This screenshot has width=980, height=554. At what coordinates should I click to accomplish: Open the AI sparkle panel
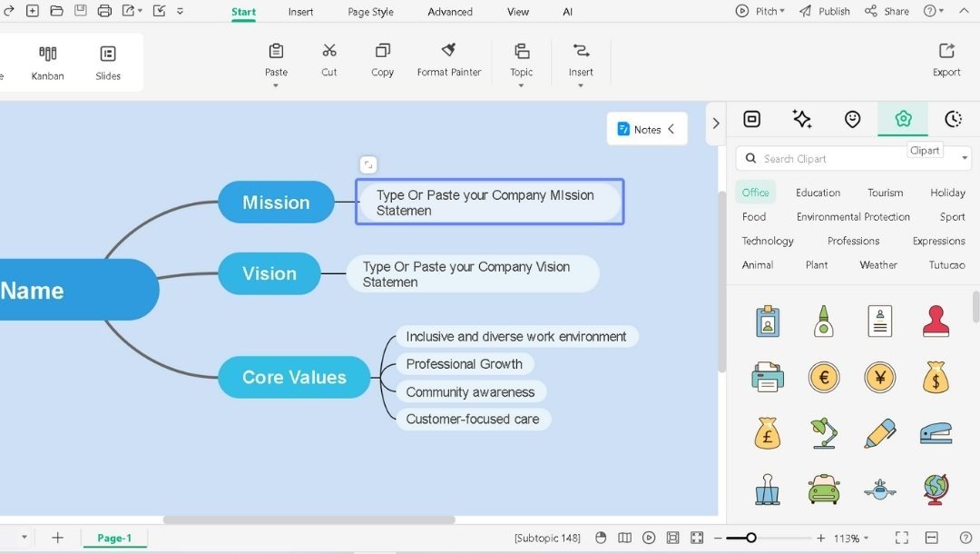(x=802, y=118)
